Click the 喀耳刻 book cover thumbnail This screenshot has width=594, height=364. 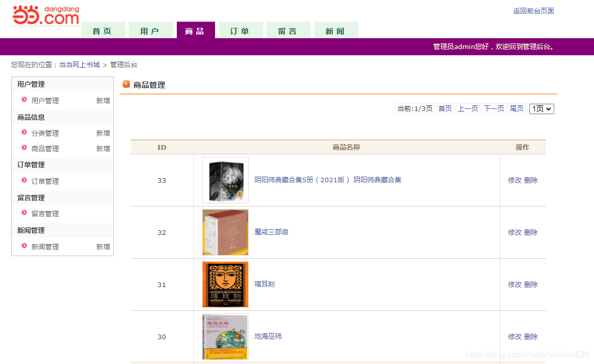click(225, 284)
